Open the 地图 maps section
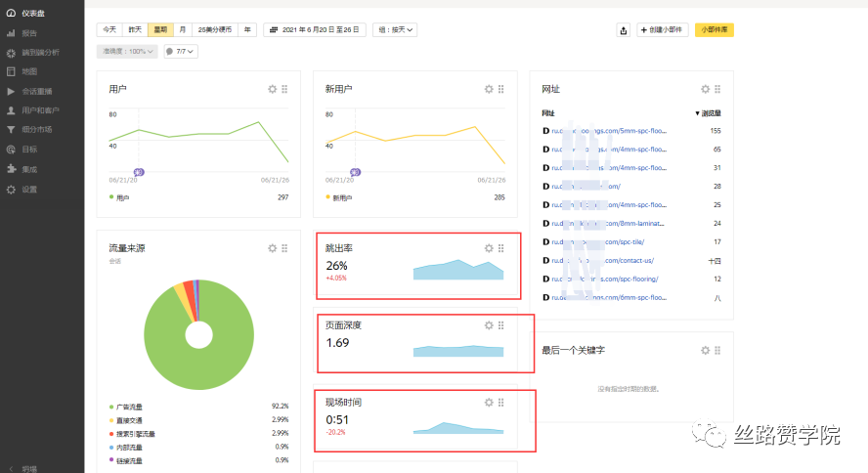The image size is (868, 473). point(28,71)
